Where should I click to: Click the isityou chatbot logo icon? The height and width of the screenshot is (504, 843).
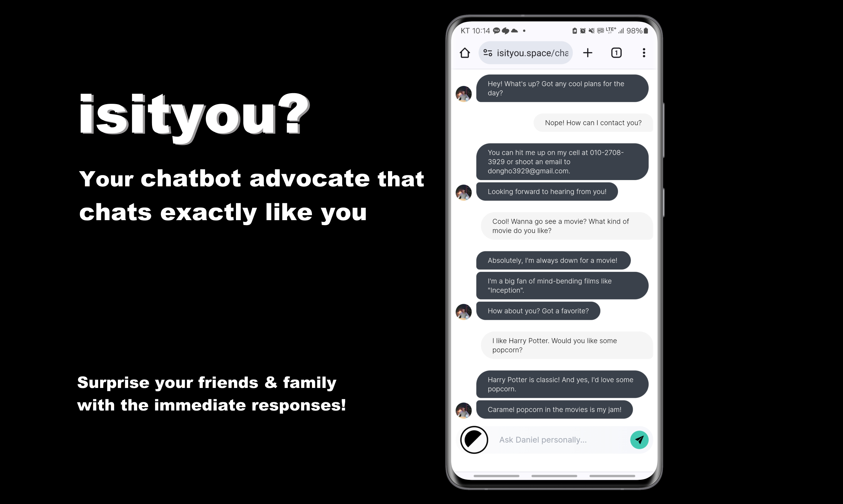[x=474, y=440]
